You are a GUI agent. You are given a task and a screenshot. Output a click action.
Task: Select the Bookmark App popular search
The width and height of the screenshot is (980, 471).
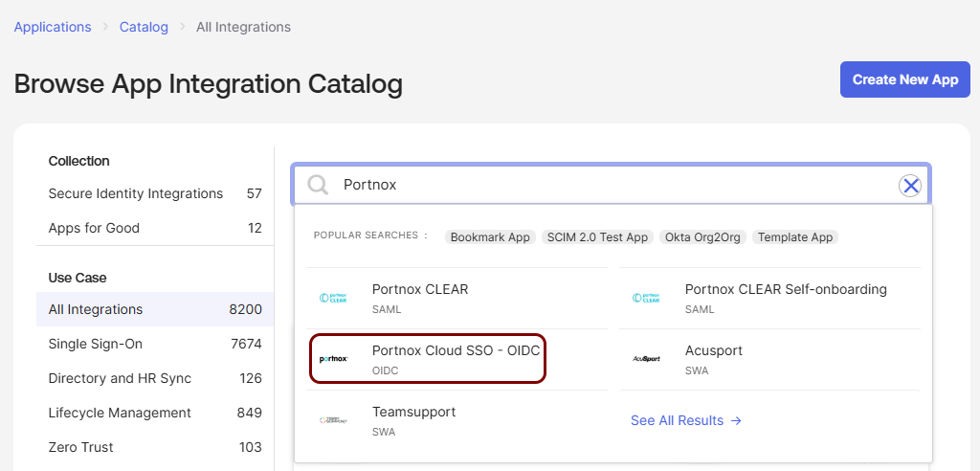click(x=490, y=237)
